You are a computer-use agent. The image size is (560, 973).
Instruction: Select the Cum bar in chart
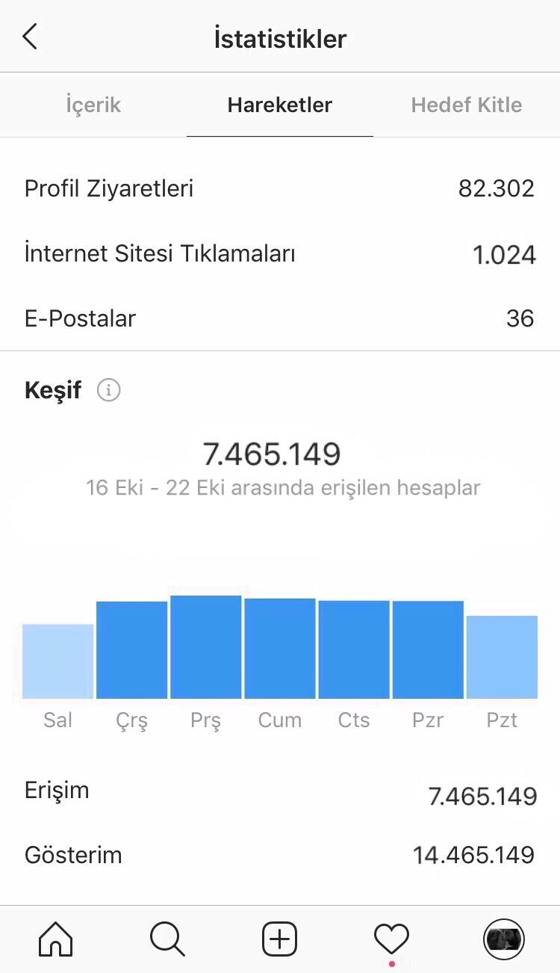[280, 649]
